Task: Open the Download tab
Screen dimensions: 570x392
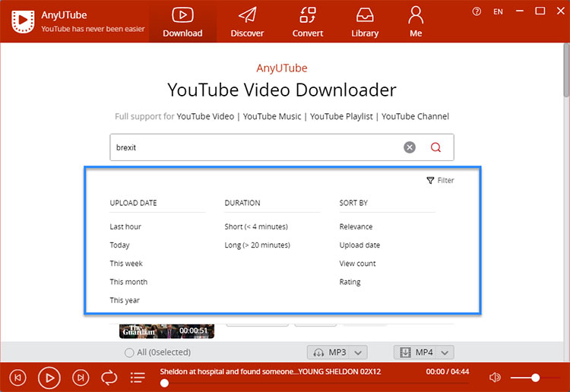Action: click(x=182, y=21)
